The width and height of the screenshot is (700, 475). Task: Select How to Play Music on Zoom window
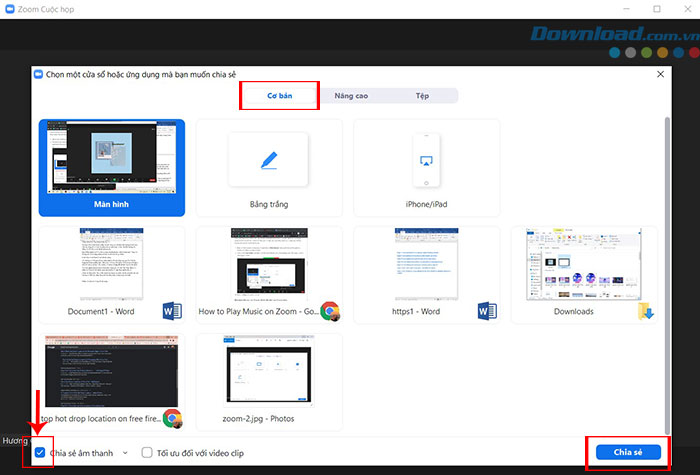(269, 275)
